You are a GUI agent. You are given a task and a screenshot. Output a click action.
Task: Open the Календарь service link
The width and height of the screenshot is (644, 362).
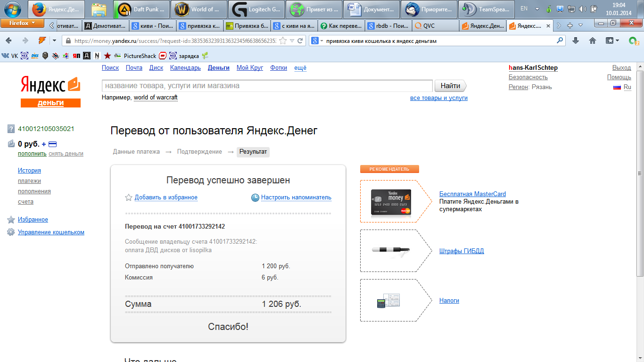185,68
